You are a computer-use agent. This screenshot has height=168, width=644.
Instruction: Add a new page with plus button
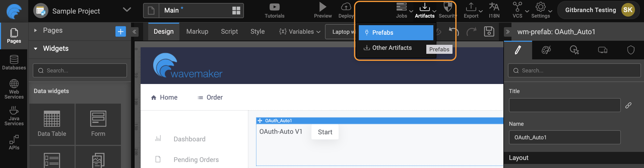pyautogui.click(x=120, y=31)
